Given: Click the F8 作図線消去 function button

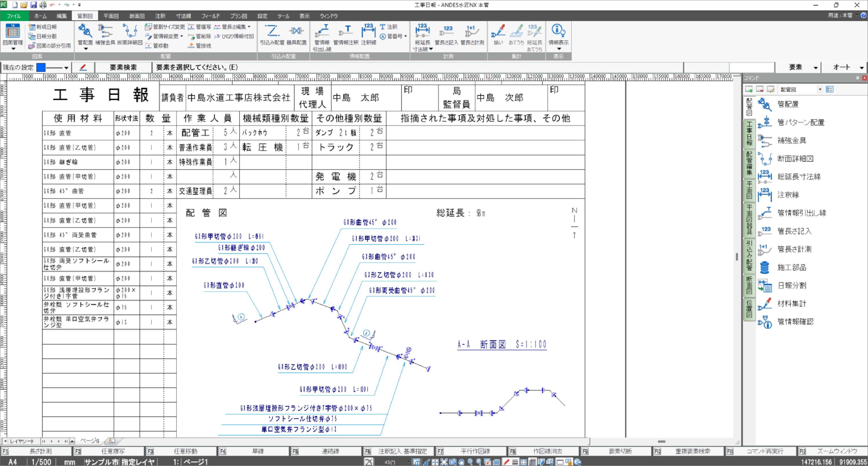Looking at the screenshot, I should pyautogui.click(x=544, y=451).
